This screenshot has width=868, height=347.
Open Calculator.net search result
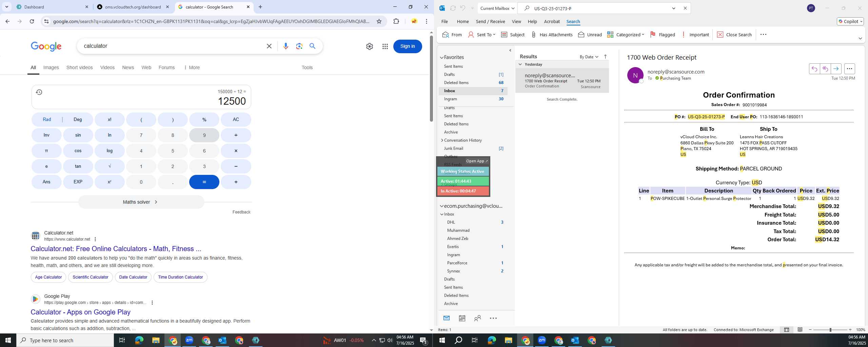pos(116,249)
